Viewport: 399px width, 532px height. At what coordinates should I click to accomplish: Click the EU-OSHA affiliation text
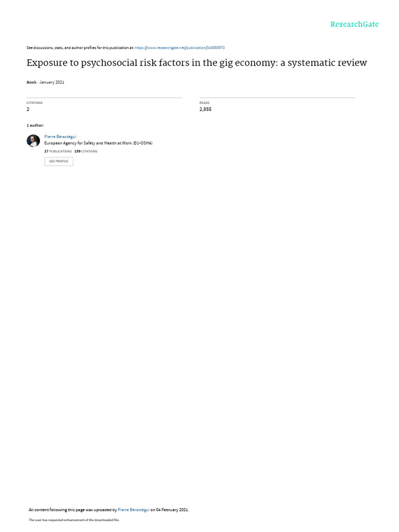coord(98,143)
